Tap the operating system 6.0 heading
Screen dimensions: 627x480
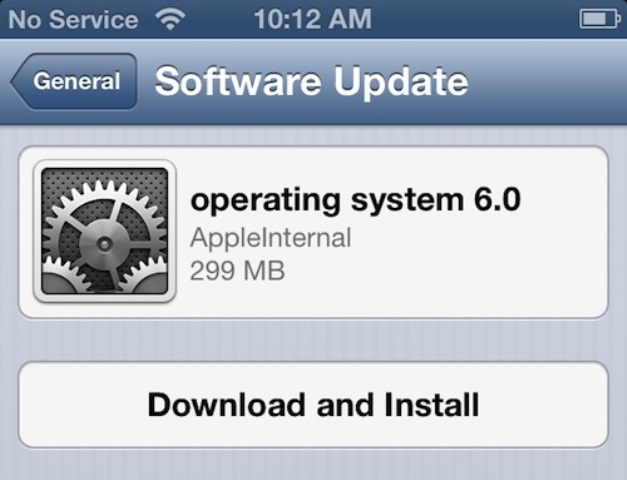[355, 200]
